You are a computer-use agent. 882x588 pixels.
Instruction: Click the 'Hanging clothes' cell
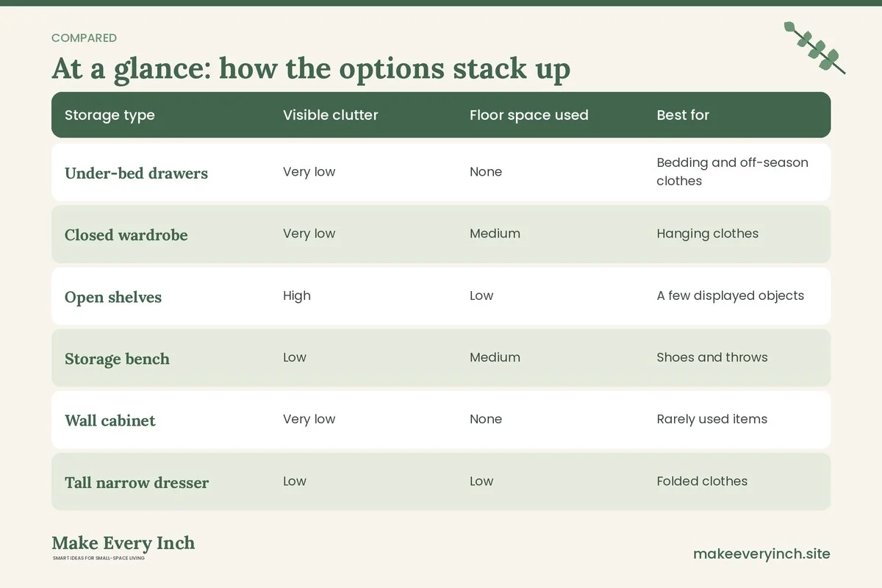pyautogui.click(x=707, y=234)
